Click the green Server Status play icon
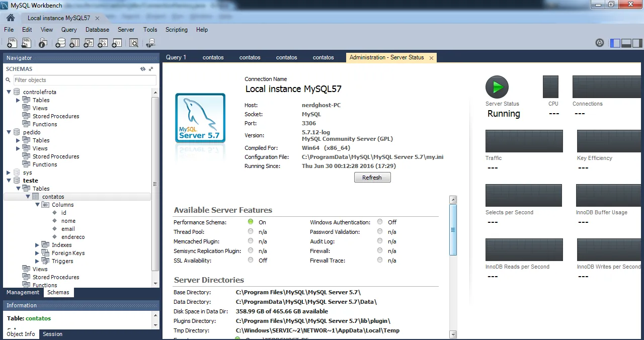Screen dimensions: 644x340 pyautogui.click(x=497, y=87)
